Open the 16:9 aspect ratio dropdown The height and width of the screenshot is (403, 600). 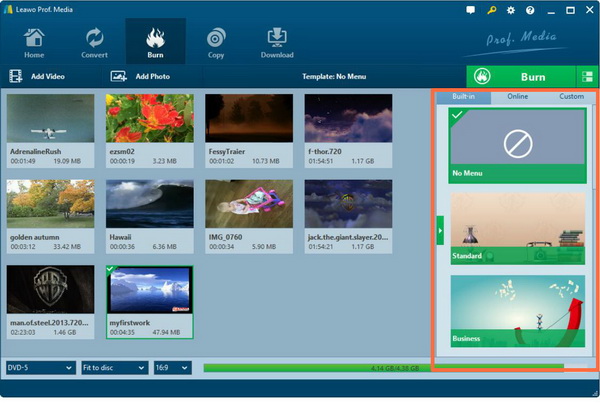[173, 368]
